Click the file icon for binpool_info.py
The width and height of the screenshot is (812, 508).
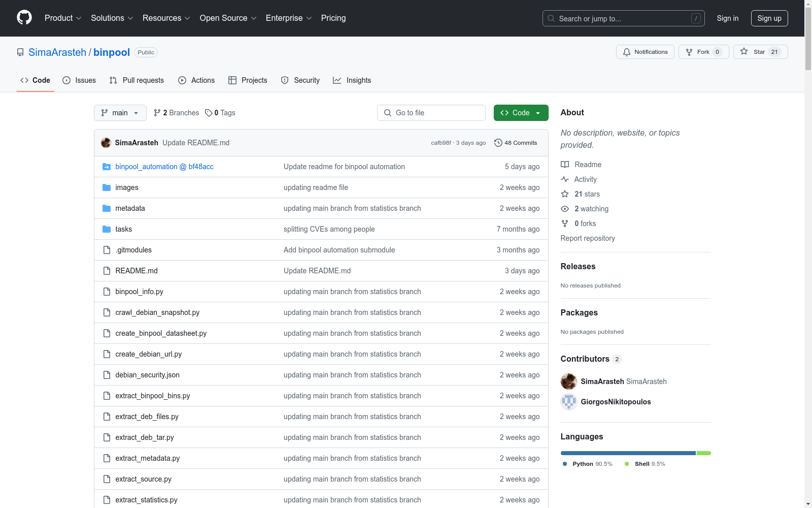coord(107,292)
